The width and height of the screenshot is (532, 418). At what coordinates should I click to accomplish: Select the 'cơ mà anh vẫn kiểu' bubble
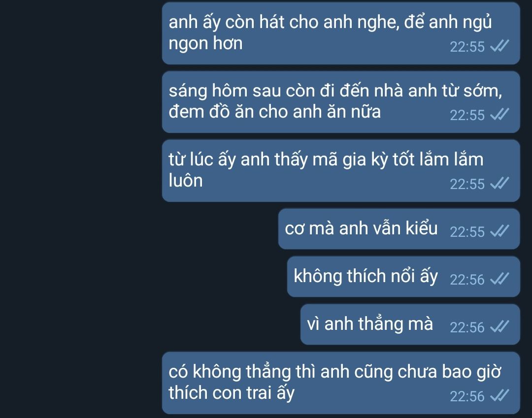click(x=399, y=229)
